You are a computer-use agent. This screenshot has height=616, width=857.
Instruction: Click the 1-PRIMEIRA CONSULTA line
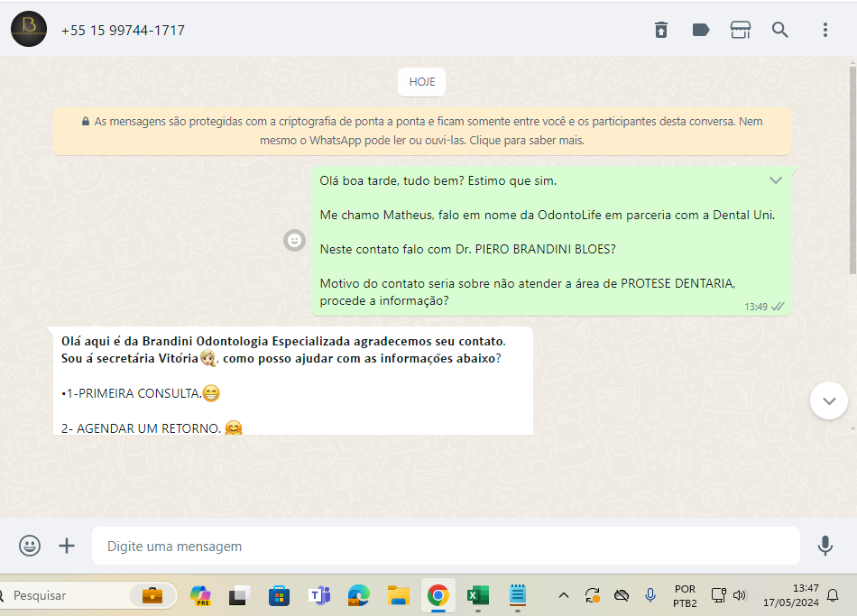click(141, 393)
